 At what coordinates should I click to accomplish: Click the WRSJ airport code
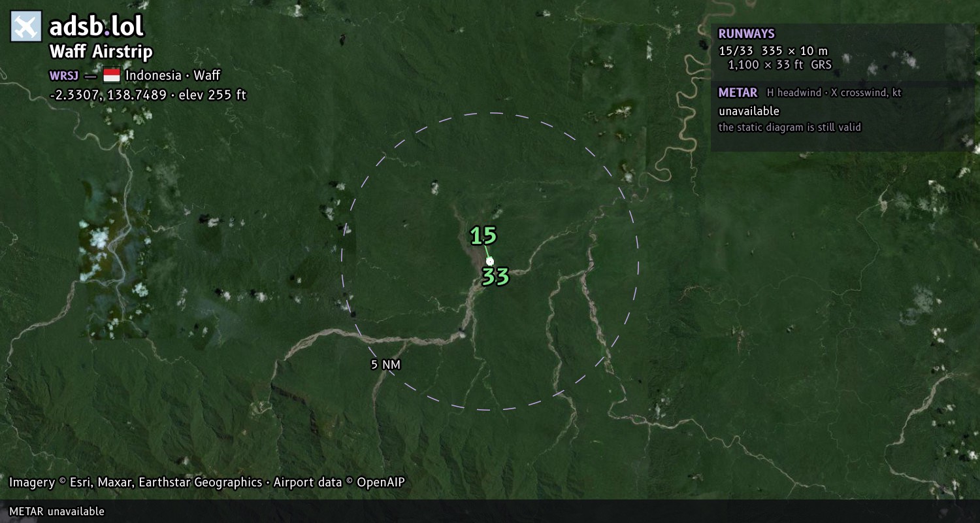[x=64, y=75]
